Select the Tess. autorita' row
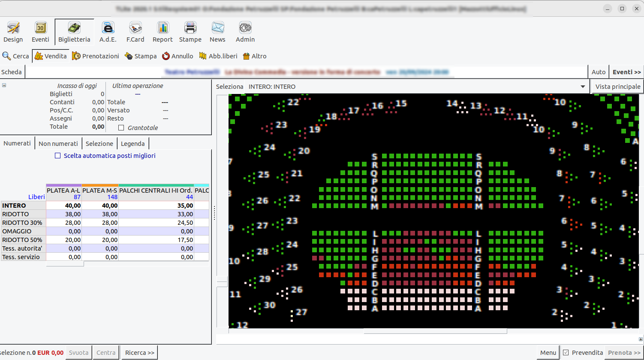644x360 pixels. tap(105, 248)
